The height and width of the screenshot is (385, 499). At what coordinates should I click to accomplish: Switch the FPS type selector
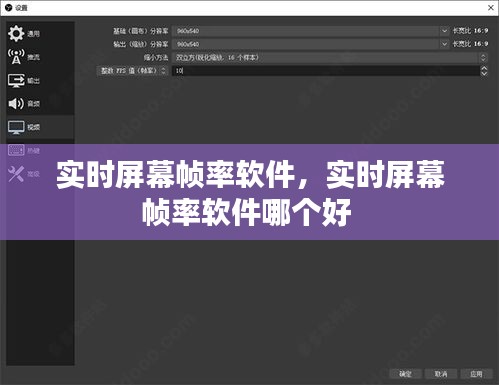pos(133,71)
